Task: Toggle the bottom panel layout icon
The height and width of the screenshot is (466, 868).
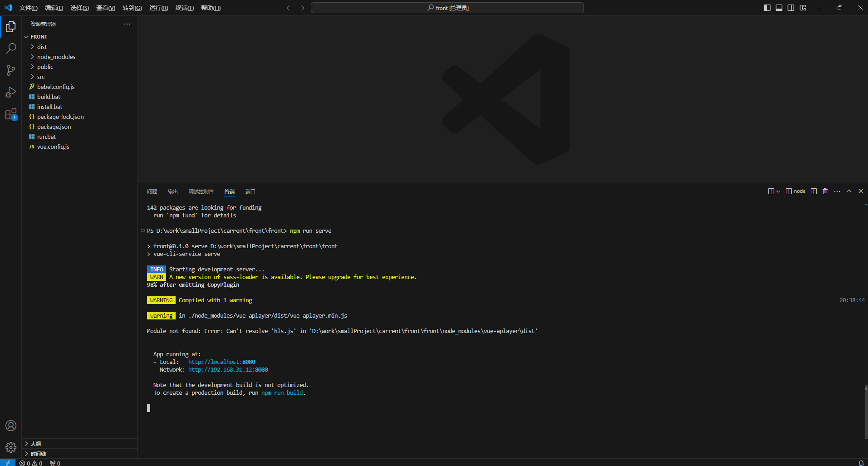Action: click(x=779, y=8)
